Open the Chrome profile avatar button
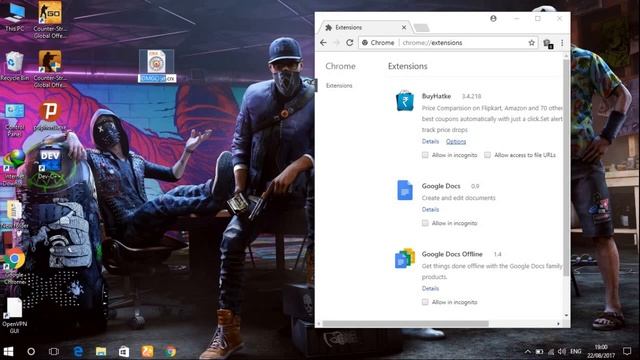Viewport: 640px width, 360px height. tap(493, 18)
